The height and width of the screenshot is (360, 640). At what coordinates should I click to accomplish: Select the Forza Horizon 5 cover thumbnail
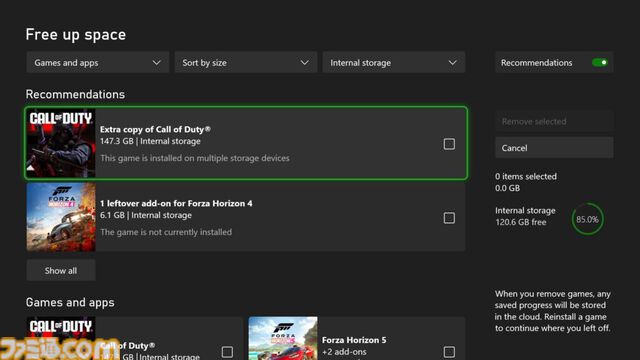pyautogui.click(x=283, y=338)
